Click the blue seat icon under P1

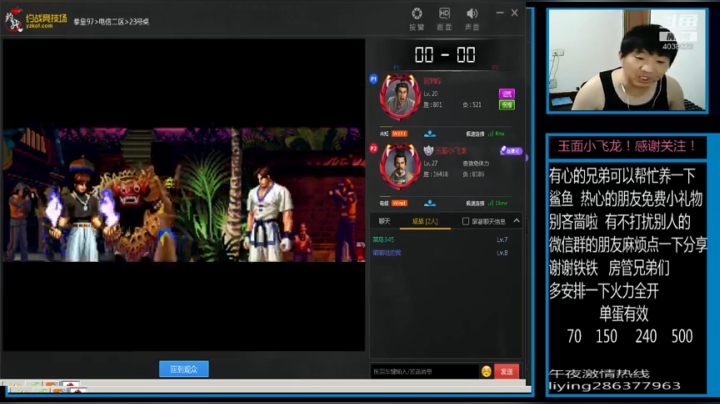[x=430, y=134]
